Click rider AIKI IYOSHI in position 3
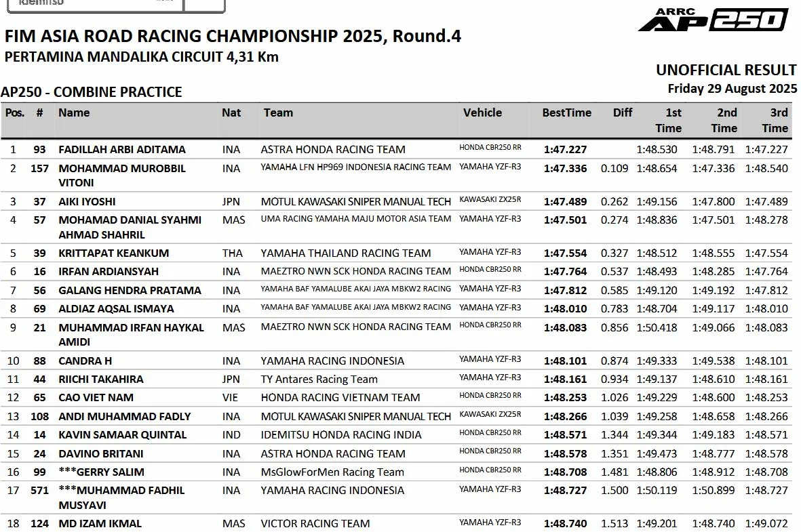This screenshot has width=801, height=532. tap(87, 202)
